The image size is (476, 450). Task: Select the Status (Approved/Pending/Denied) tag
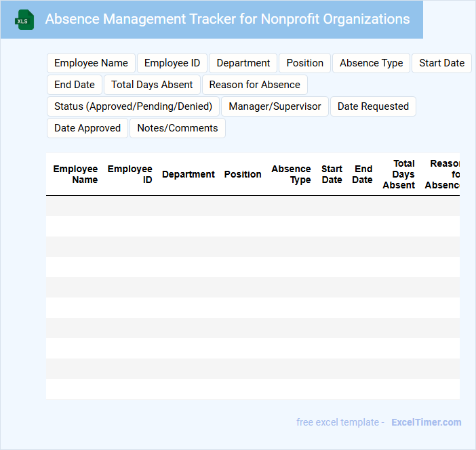[x=133, y=106]
